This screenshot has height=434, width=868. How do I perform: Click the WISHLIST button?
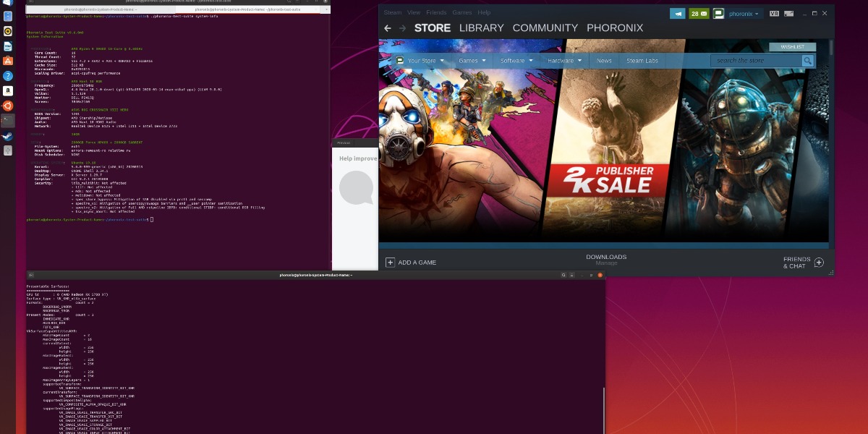tap(792, 47)
